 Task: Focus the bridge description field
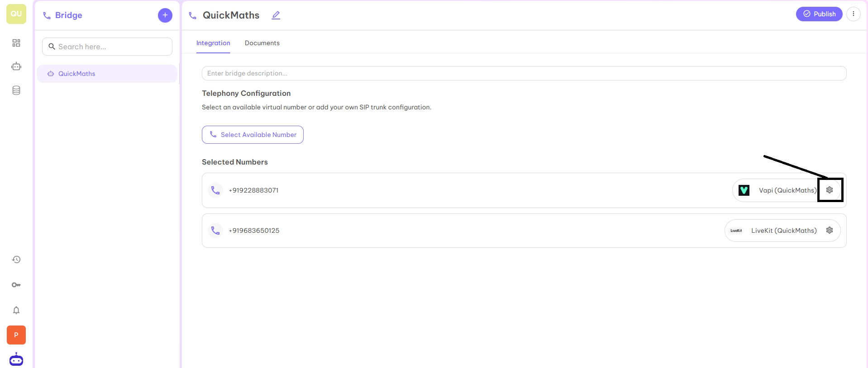point(524,73)
